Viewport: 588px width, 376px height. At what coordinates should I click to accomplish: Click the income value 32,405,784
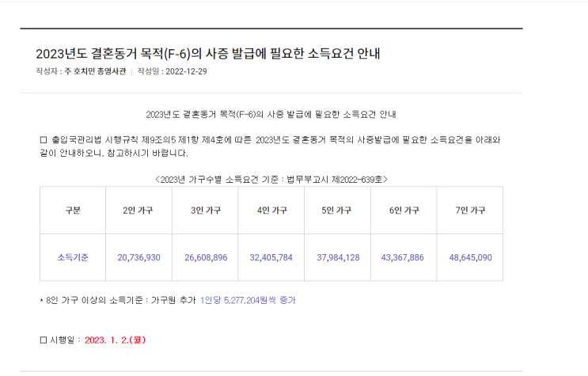pyautogui.click(x=271, y=257)
